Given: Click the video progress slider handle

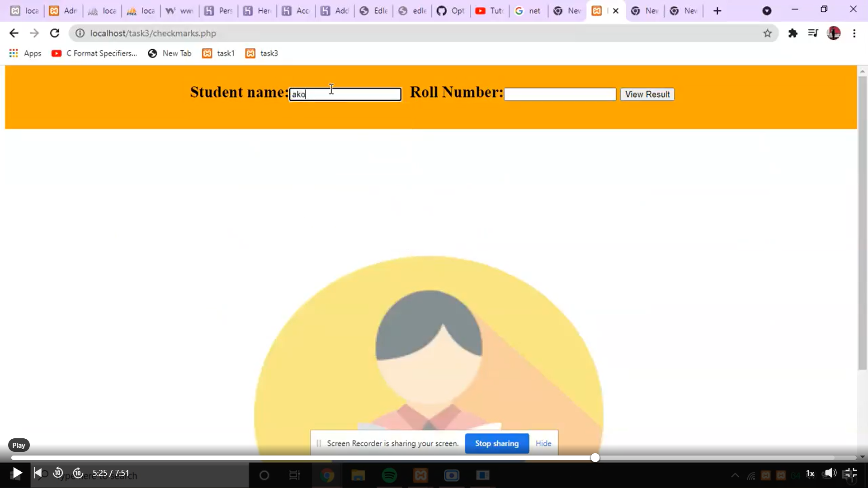Looking at the screenshot, I should pyautogui.click(x=595, y=458).
